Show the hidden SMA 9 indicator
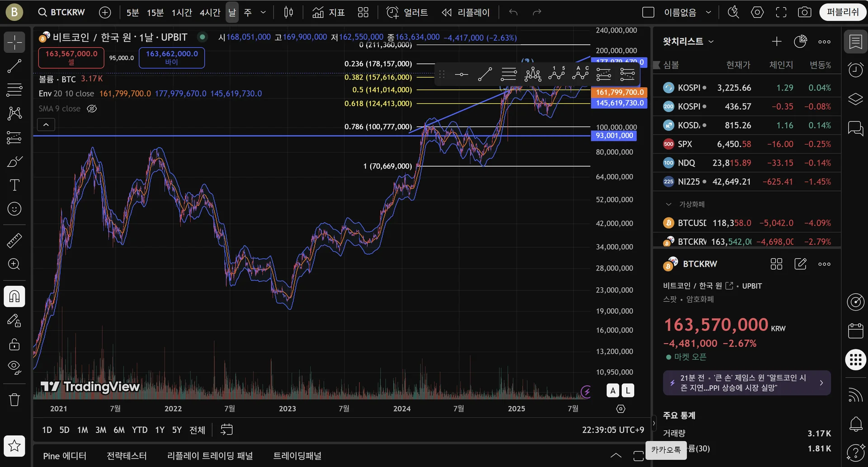Screen dimensions: 868x467 tap(92, 109)
